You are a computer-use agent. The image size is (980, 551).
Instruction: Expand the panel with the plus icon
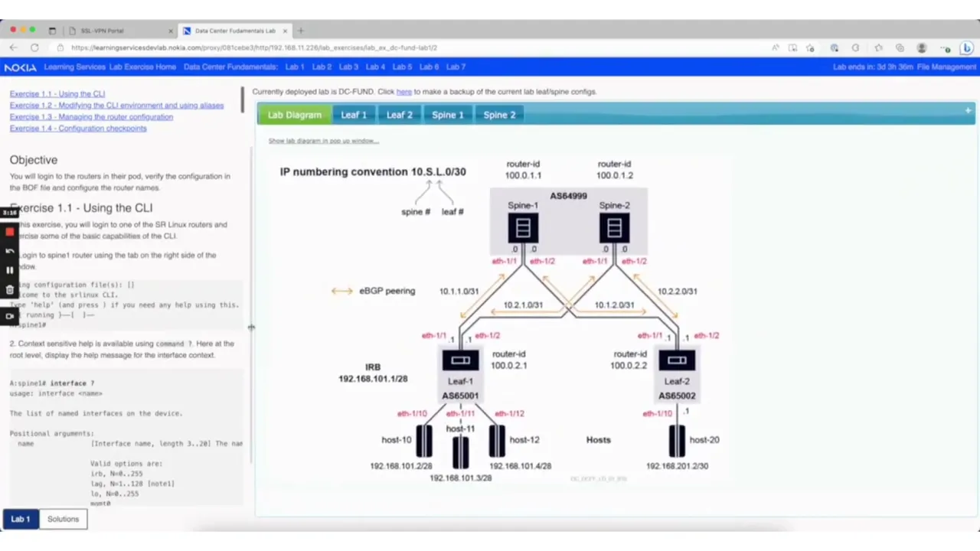click(x=968, y=112)
